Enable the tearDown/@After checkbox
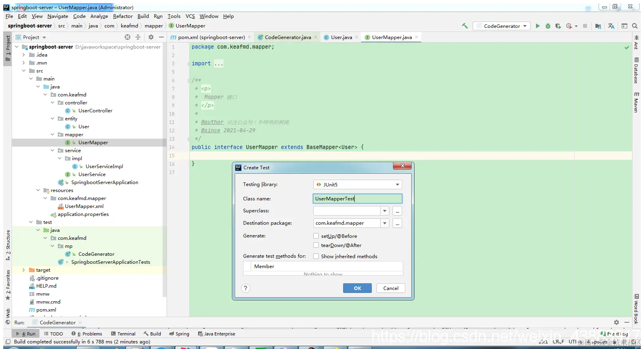Viewport: 644px width, 349px height. 316,245
